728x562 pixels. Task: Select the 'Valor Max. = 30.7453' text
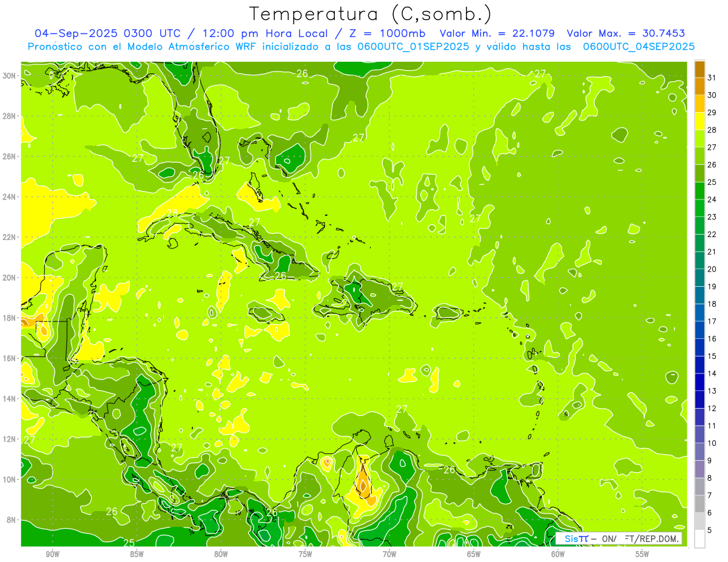click(x=626, y=33)
